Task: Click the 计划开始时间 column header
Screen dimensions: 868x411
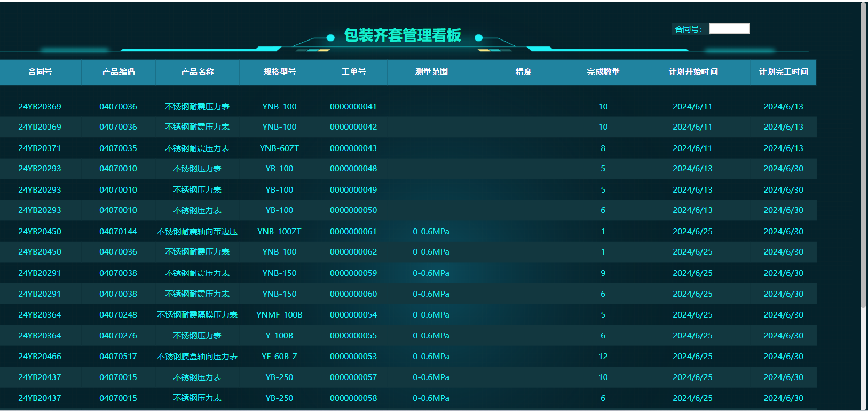Action: click(693, 72)
